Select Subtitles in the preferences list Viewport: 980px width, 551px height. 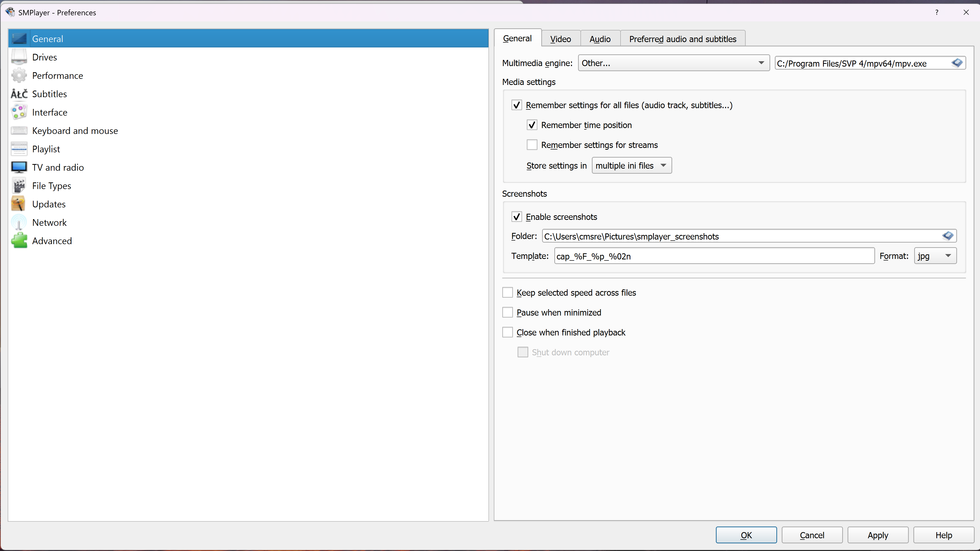coord(248,94)
